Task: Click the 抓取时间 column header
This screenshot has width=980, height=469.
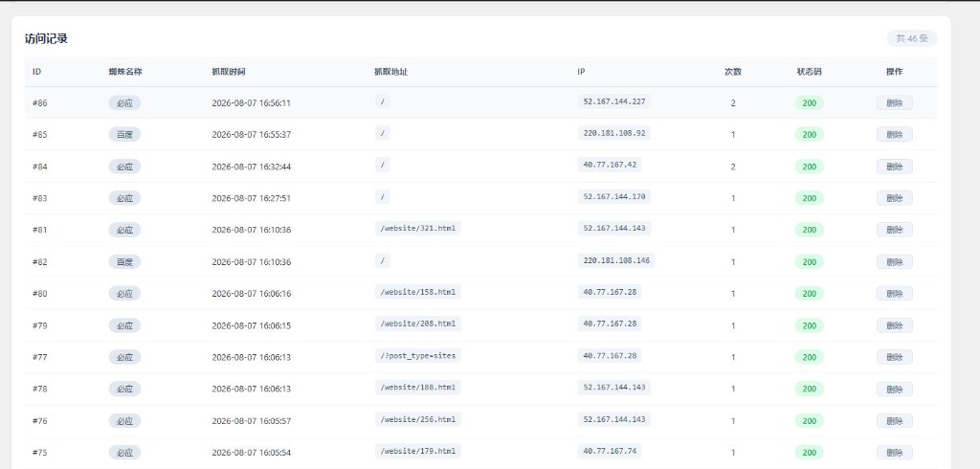Action: coord(229,72)
